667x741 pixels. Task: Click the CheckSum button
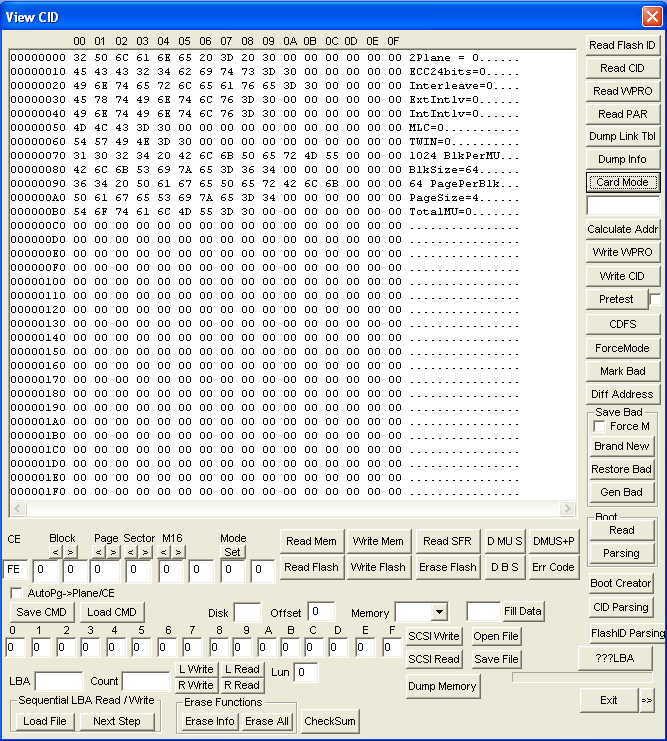(x=329, y=721)
